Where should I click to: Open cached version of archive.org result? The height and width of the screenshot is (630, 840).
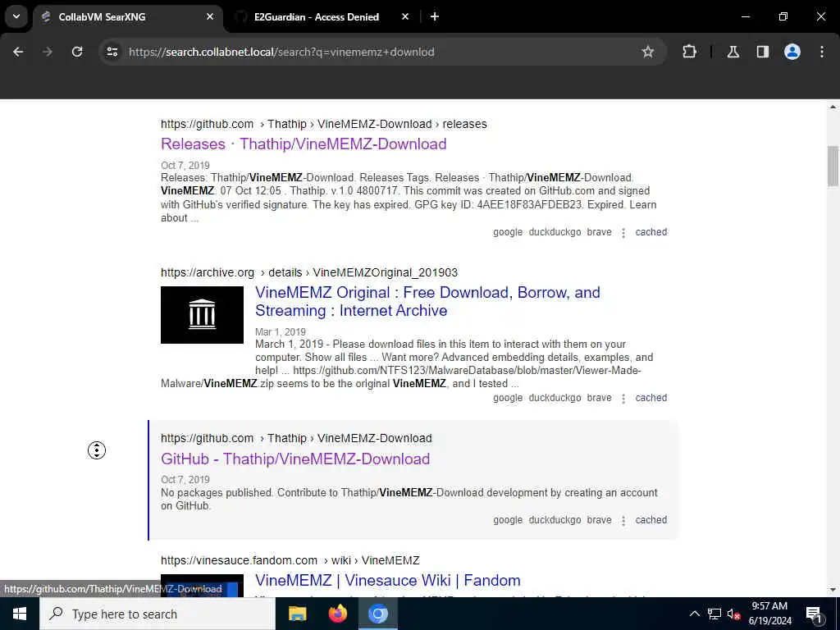tap(651, 398)
